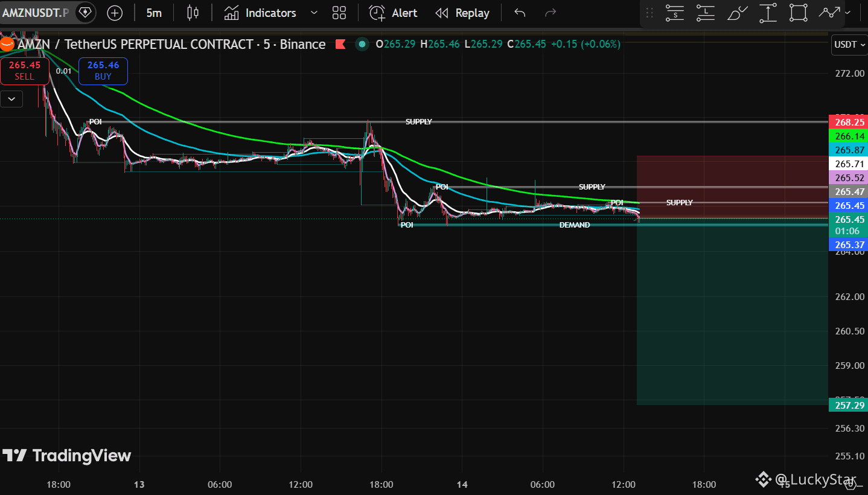
Task: Select the red stop-loss zone of the position
Action: [732, 187]
